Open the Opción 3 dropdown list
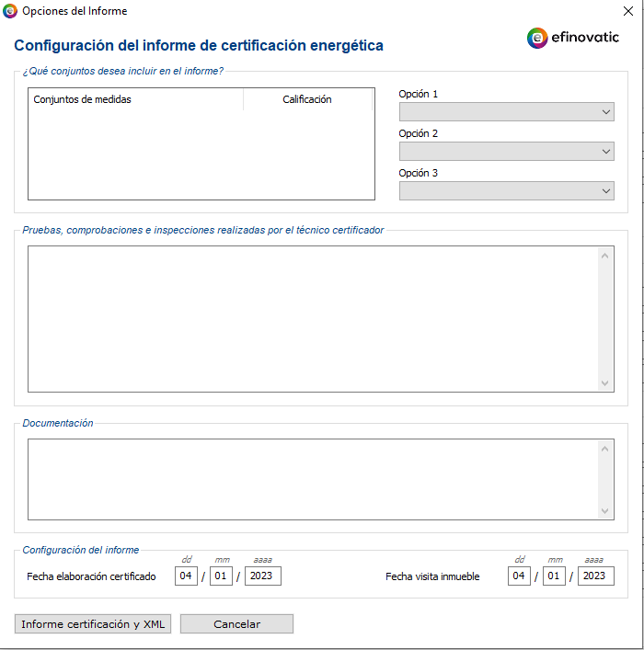Screen dimensions: 644x650 tap(506, 191)
